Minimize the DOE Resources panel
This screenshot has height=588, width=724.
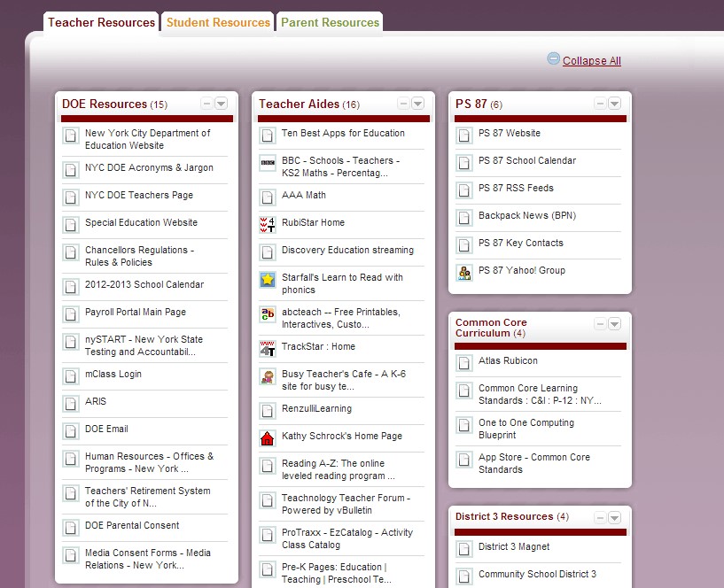point(206,104)
